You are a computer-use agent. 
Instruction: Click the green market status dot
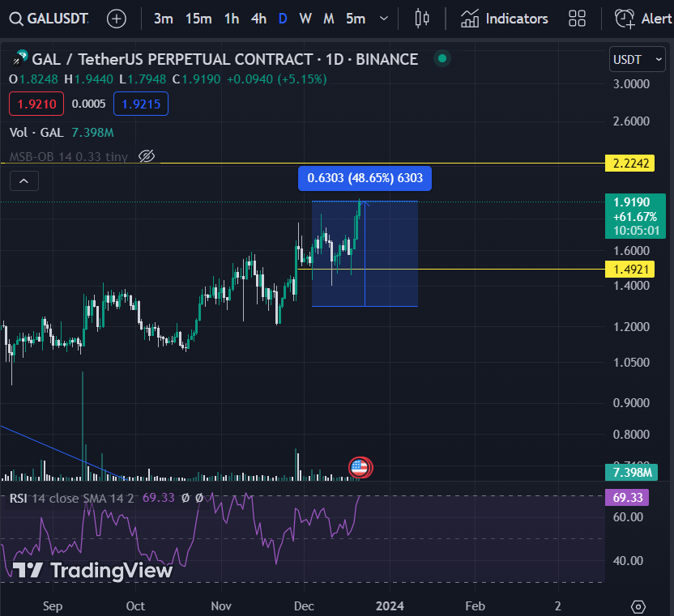pos(442,58)
